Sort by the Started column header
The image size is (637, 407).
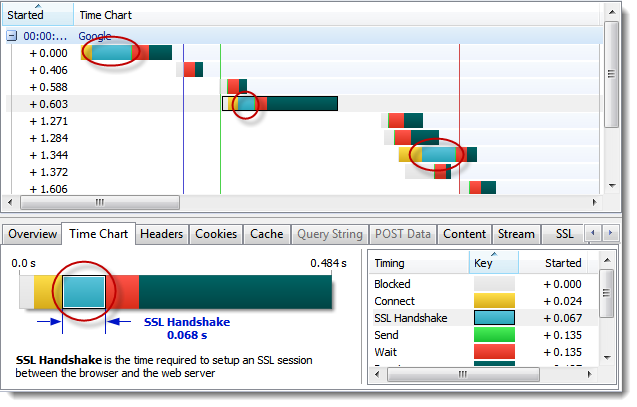click(x=38, y=14)
